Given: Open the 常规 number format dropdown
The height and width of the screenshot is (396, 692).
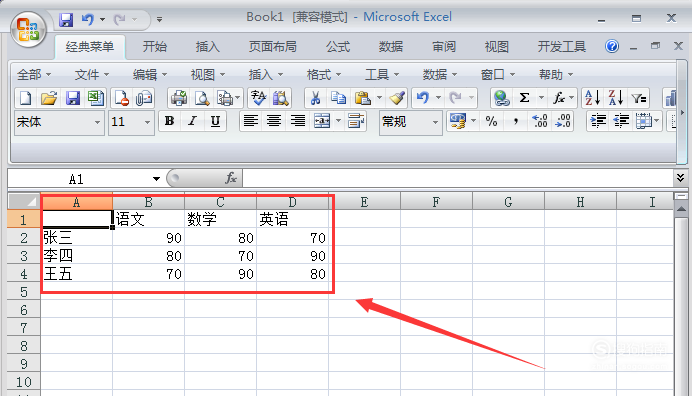Looking at the screenshot, I should (435, 122).
